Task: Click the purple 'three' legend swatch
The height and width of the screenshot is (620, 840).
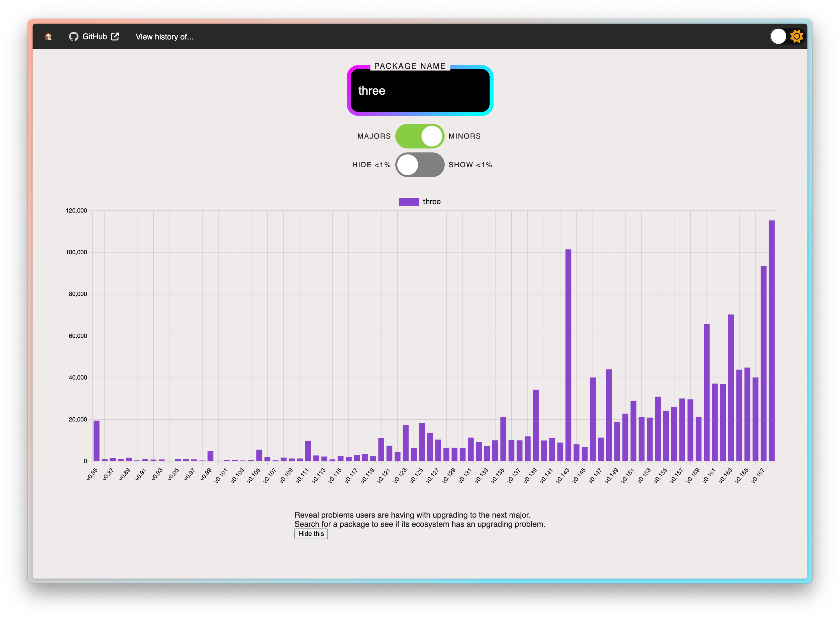Action: [x=409, y=202]
